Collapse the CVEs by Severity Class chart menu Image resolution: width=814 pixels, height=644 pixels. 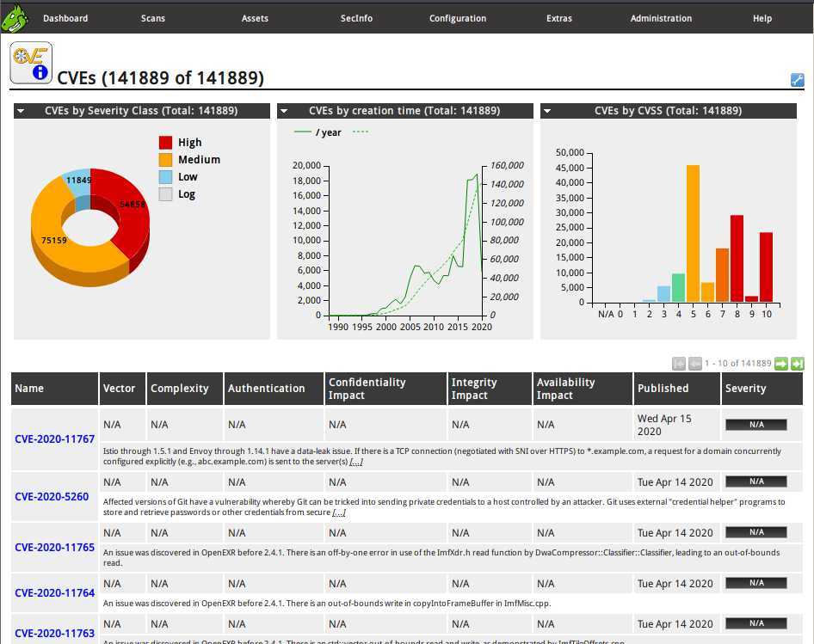point(21,111)
